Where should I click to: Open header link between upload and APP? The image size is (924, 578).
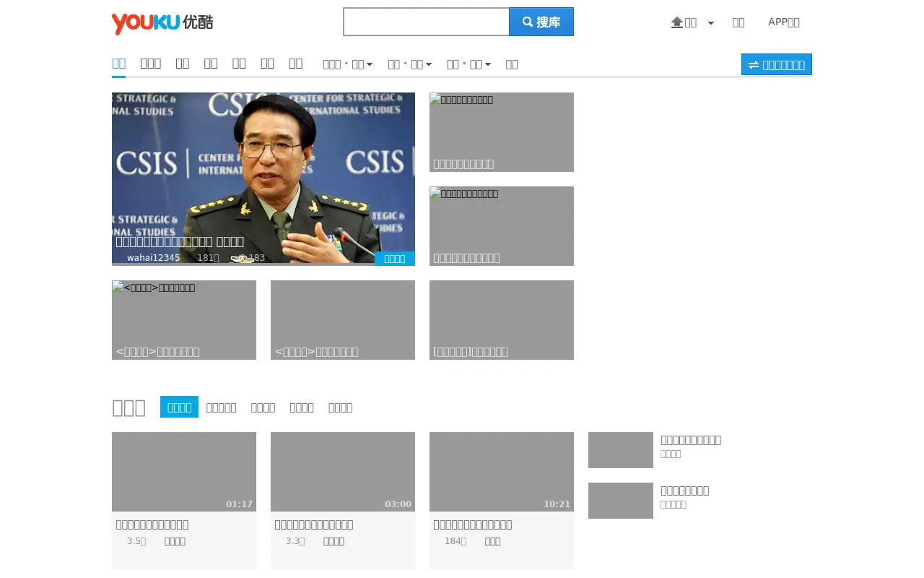pos(738,22)
